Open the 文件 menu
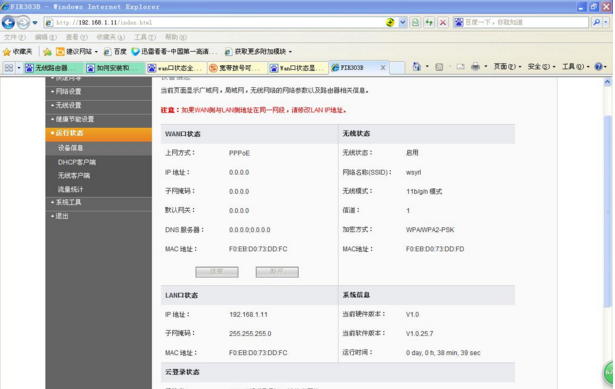Viewport: 615px width, 389px height. pos(15,37)
